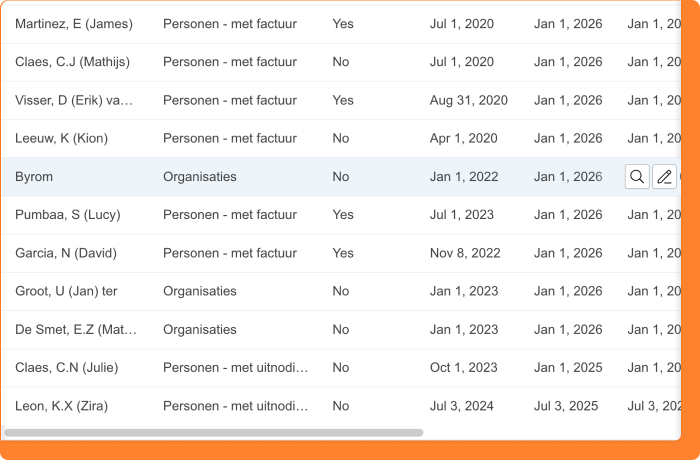This screenshot has width=700, height=460.
Task: Click the Apr 1, 2020 date cell
Action: (x=463, y=138)
